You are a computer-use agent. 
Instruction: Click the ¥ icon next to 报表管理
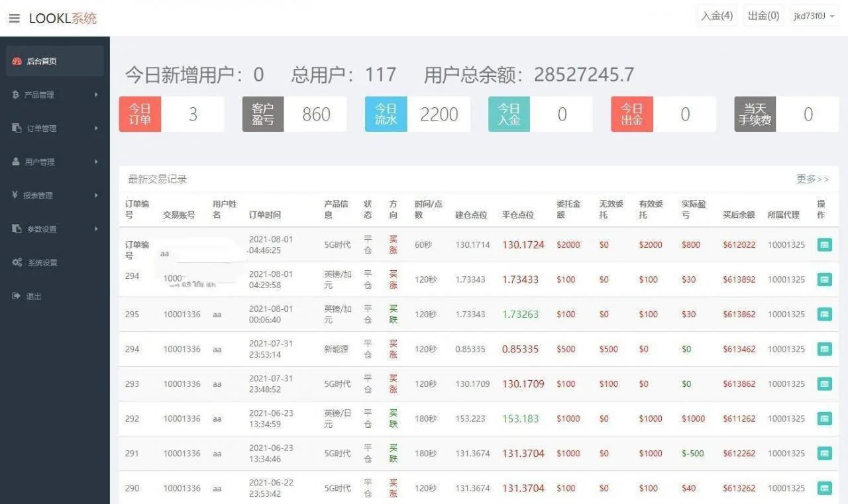tap(15, 195)
